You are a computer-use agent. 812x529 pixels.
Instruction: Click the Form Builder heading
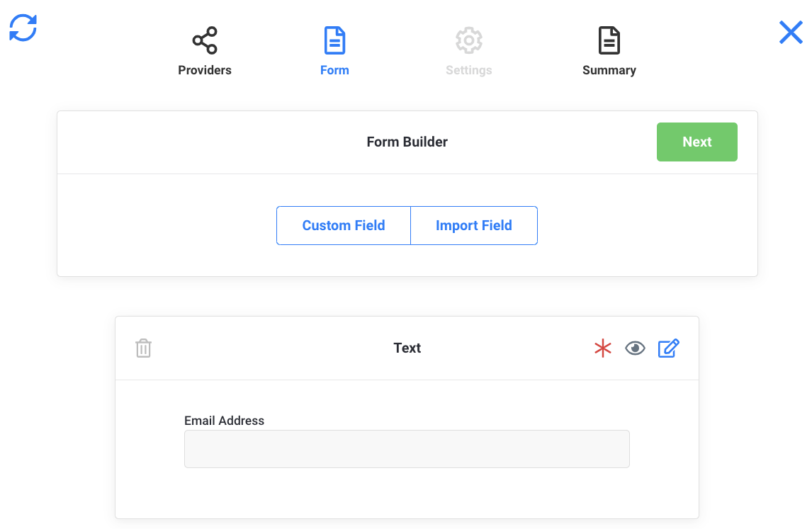click(x=407, y=142)
